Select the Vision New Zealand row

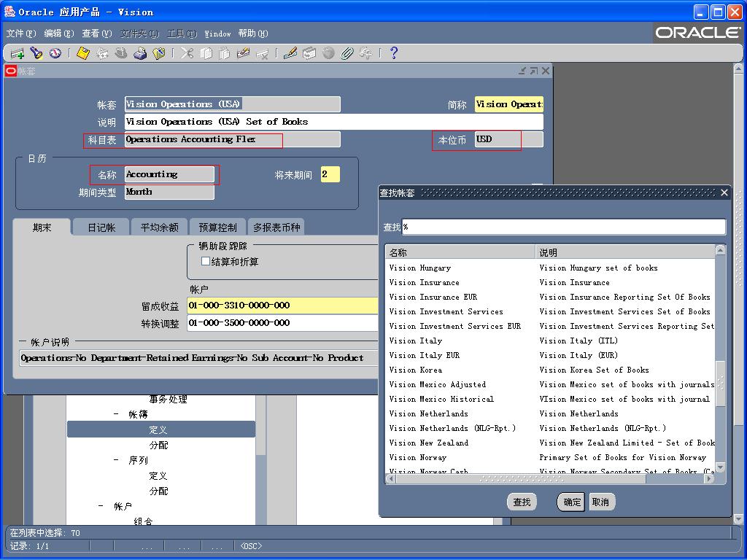(550, 443)
